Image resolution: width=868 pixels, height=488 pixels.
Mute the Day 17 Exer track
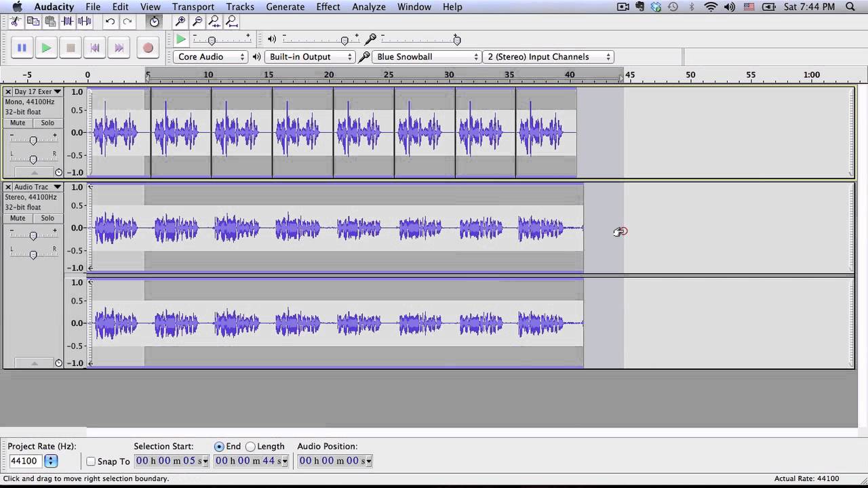[18, 123]
